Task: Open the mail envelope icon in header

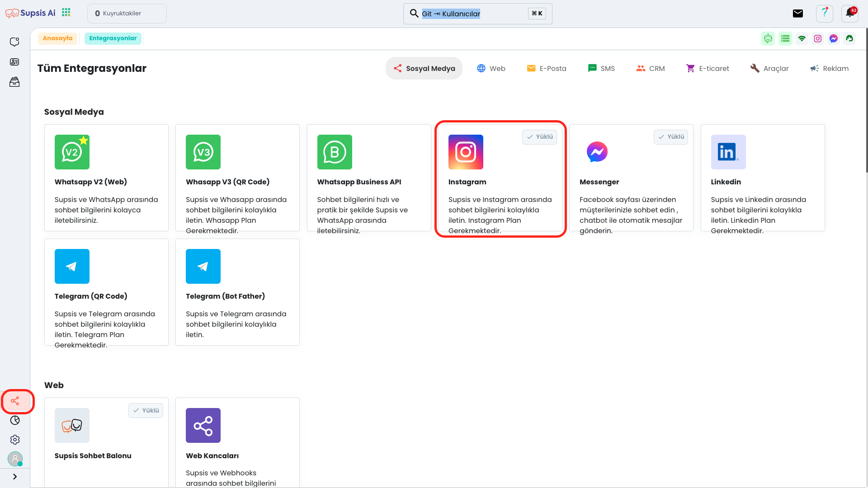Action: pyautogui.click(x=798, y=14)
